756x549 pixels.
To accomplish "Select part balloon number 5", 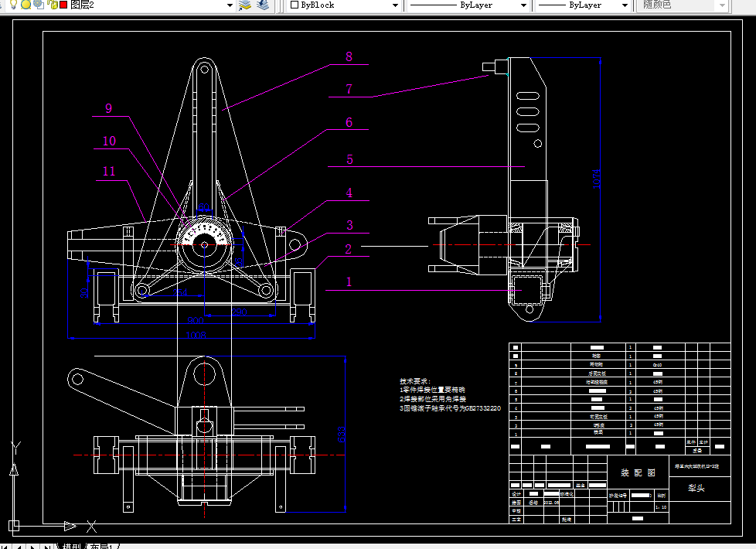I will tap(349, 160).
